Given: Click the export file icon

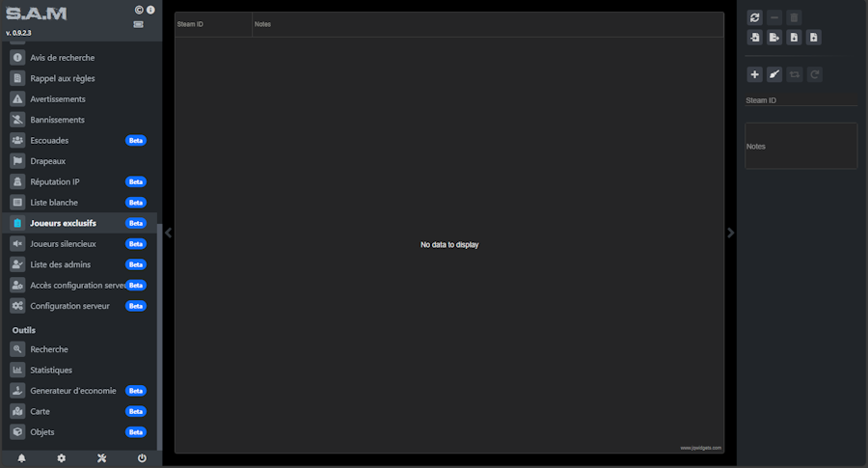Looking at the screenshot, I should point(774,38).
